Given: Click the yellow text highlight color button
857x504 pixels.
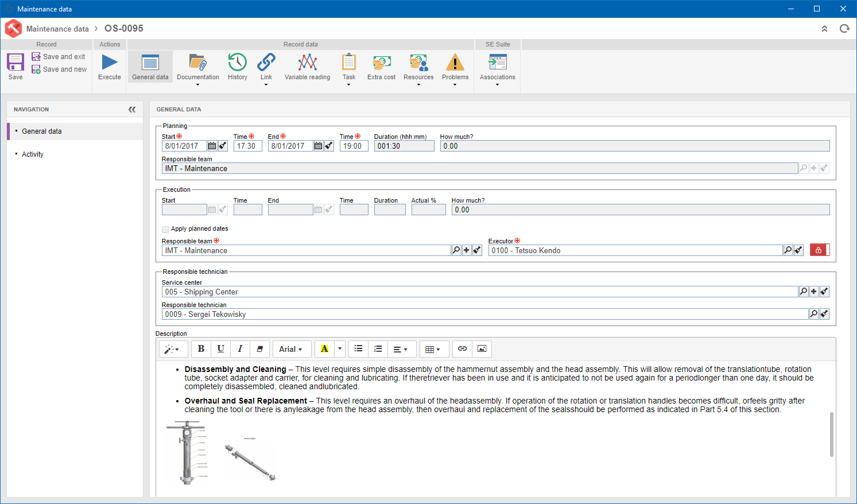Looking at the screenshot, I should [x=325, y=349].
